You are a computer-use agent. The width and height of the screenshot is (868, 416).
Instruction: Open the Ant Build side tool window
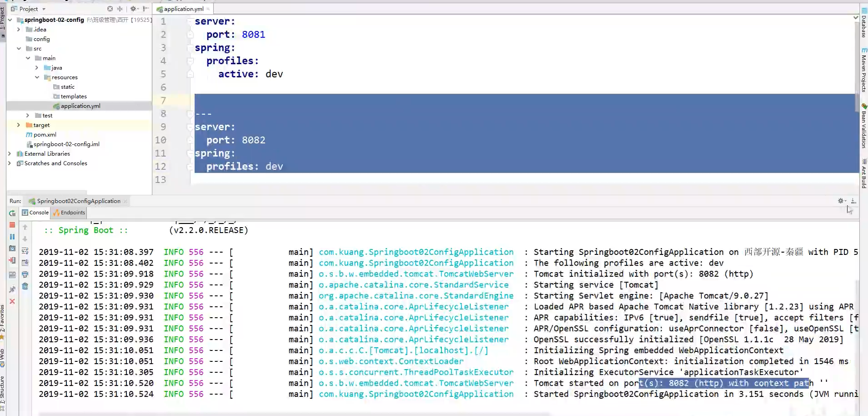click(x=864, y=173)
